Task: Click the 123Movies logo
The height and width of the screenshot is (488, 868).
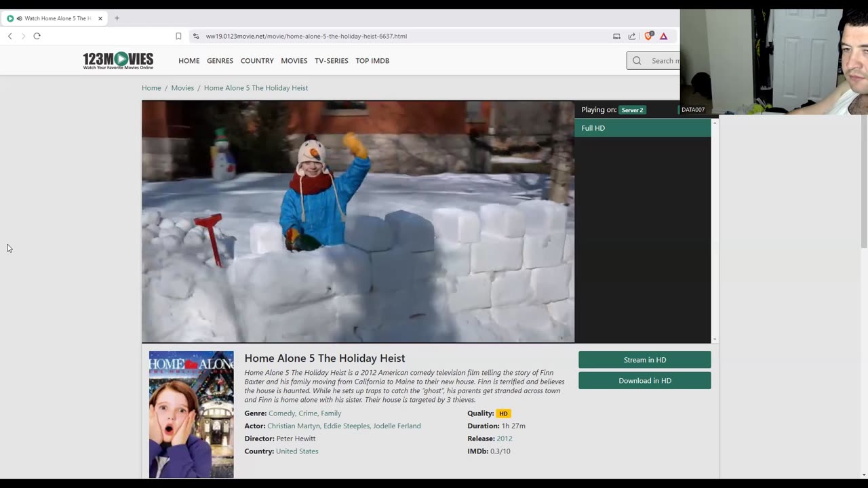Action: tap(118, 60)
